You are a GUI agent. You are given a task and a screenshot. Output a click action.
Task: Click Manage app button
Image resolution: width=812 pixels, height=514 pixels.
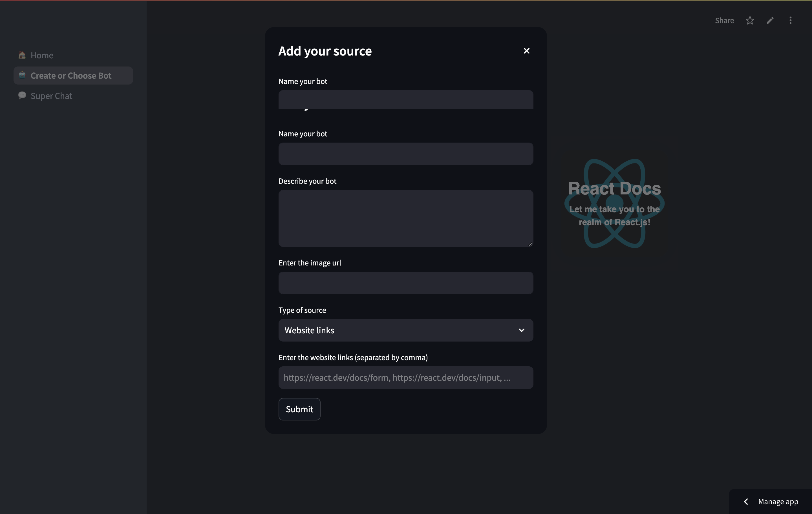point(778,502)
